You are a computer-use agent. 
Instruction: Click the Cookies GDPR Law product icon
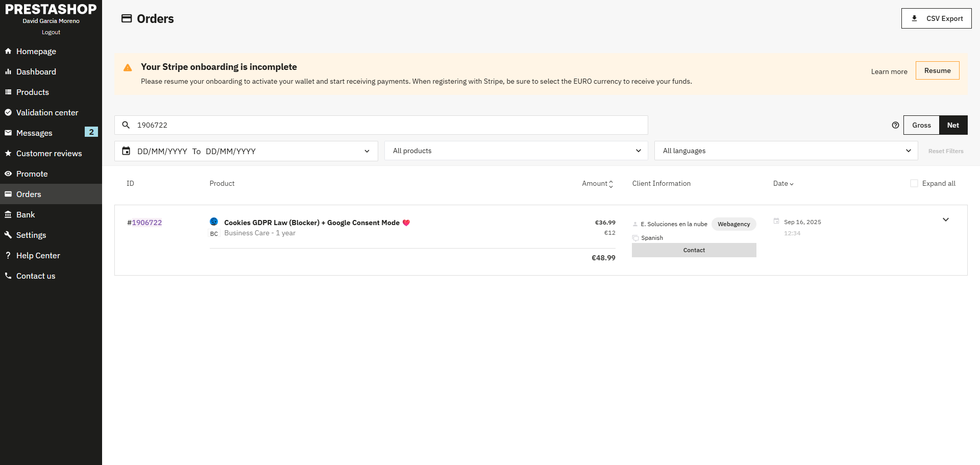tap(214, 222)
